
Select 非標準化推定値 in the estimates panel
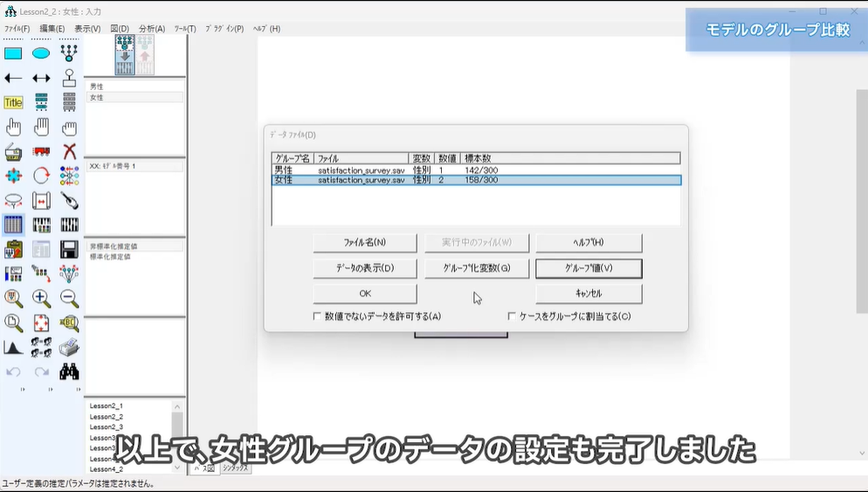point(134,246)
